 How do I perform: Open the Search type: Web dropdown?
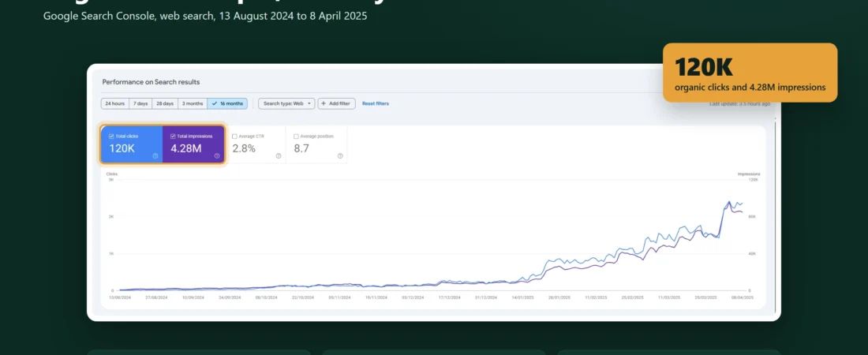(286, 103)
